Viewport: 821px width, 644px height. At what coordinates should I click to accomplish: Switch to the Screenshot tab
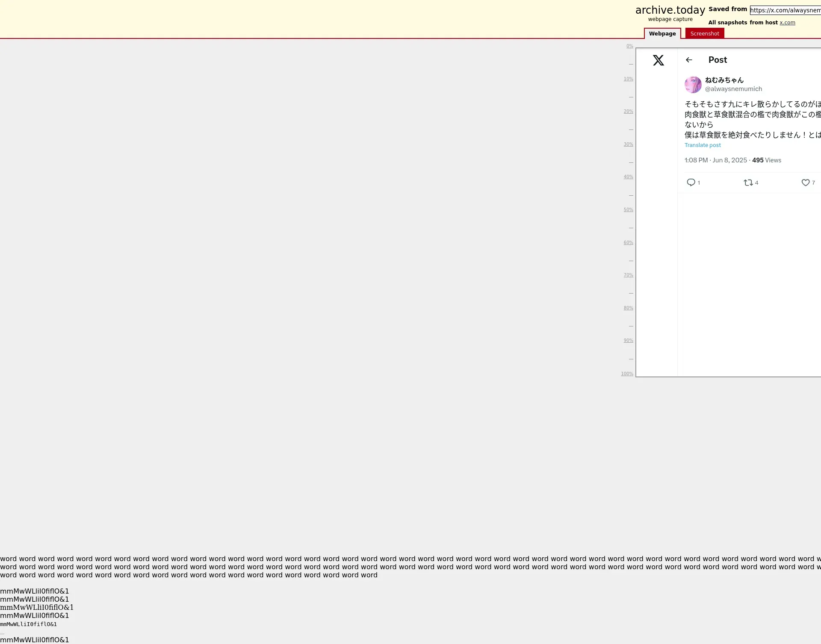pyautogui.click(x=704, y=33)
